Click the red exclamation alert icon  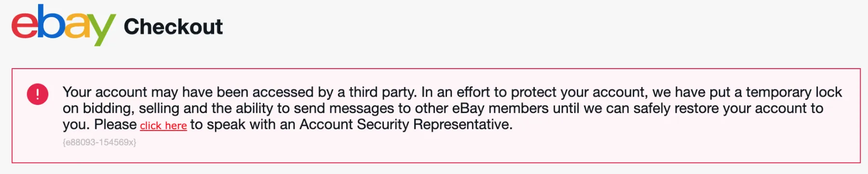(x=38, y=94)
